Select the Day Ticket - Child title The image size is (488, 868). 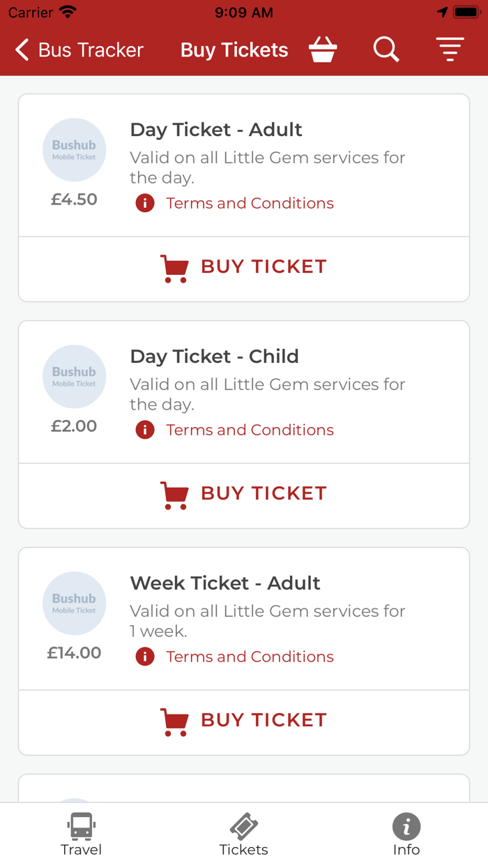point(214,356)
